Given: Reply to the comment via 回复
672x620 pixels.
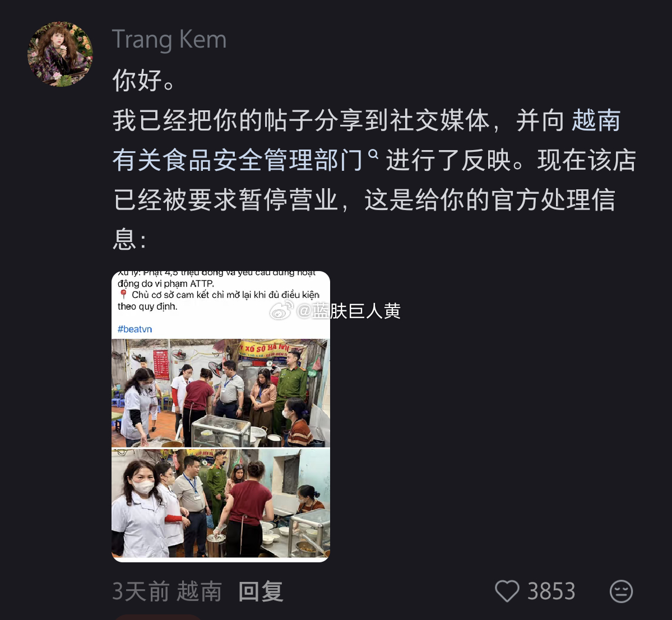Looking at the screenshot, I should (261, 591).
